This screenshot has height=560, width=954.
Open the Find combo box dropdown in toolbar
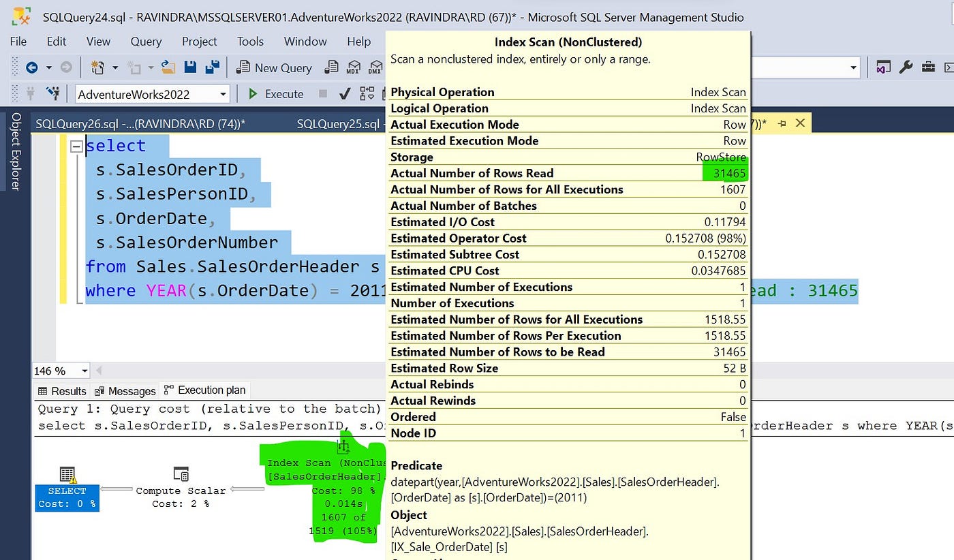[x=853, y=67]
